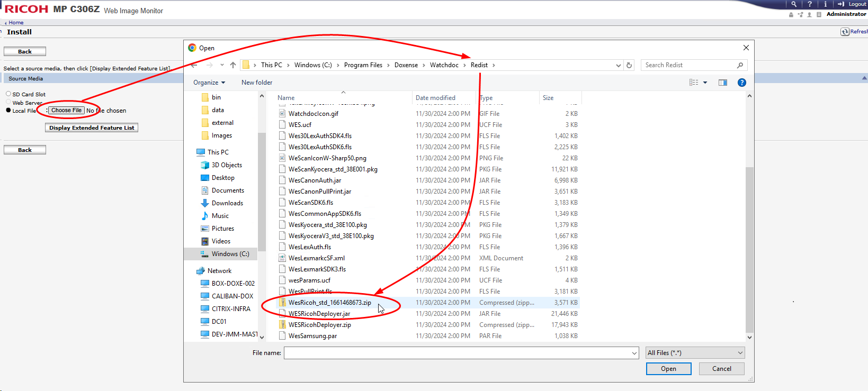Screen dimensions: 868x391
Task: Open the File name dropdown arrow
Action: point(634,353)
